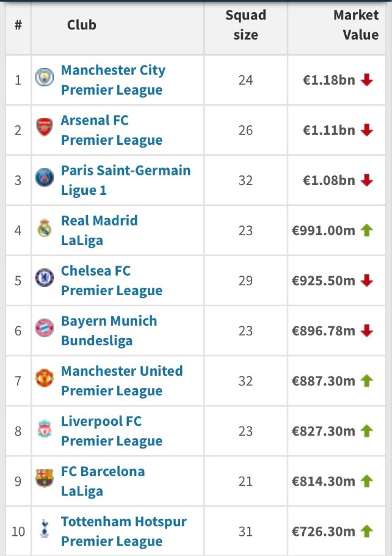The width and height of the screenshot is (392, 556).
Task: Click the Tottenham Hotspur crest icon
Action: [x=45, y=529]
